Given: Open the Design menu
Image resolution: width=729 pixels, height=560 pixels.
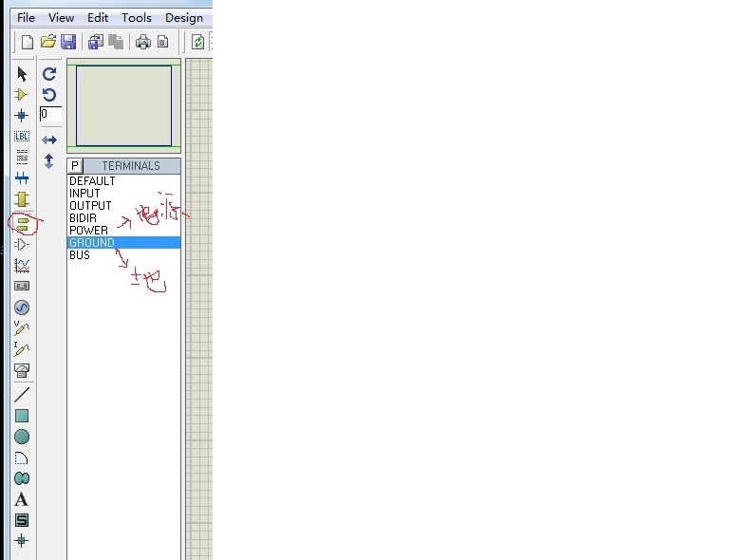Looking at the screenshot, I should [184, 18].
